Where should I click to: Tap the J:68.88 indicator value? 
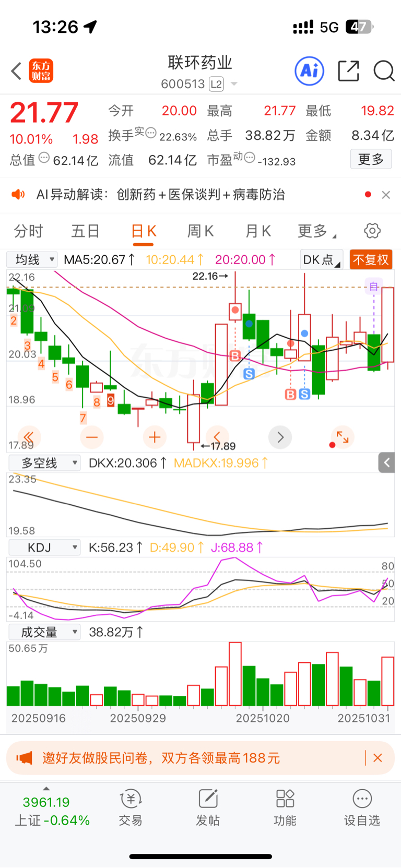click(x=237, y=548)
